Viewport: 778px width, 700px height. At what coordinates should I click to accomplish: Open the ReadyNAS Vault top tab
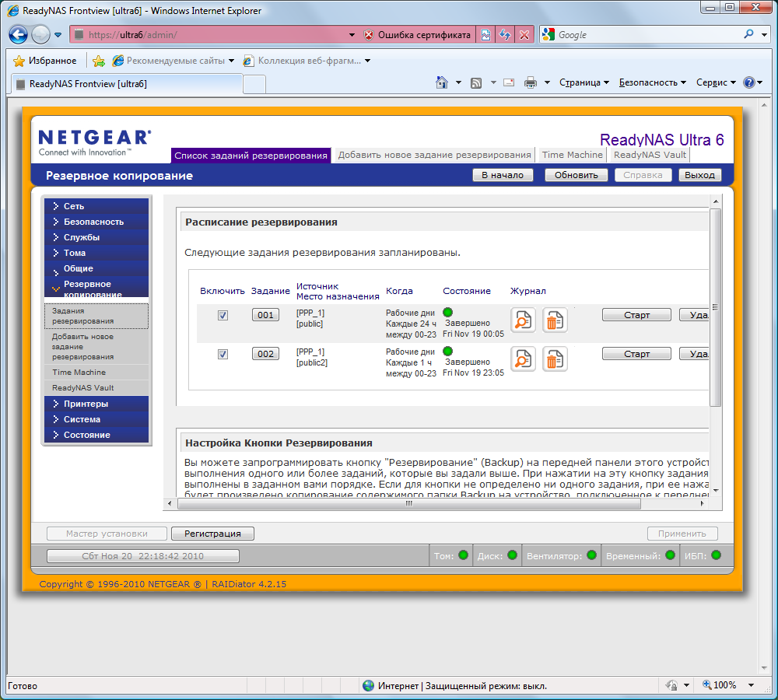[650, 155]
